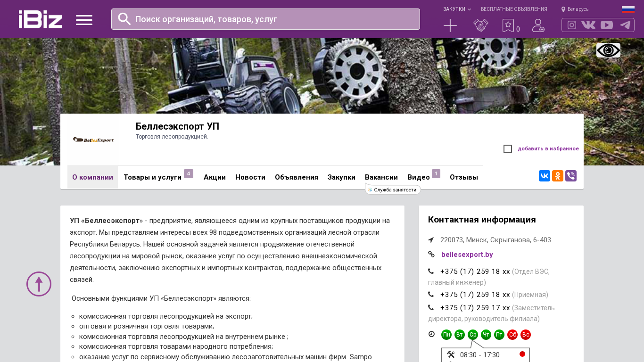Open the Вакансии tab
644x362 pixels.
click(381, 177)
